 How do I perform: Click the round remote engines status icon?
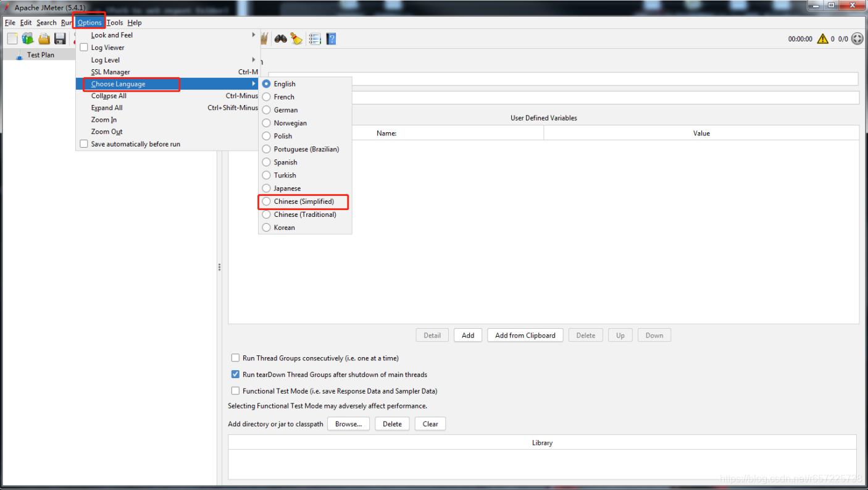click(858, 39)
